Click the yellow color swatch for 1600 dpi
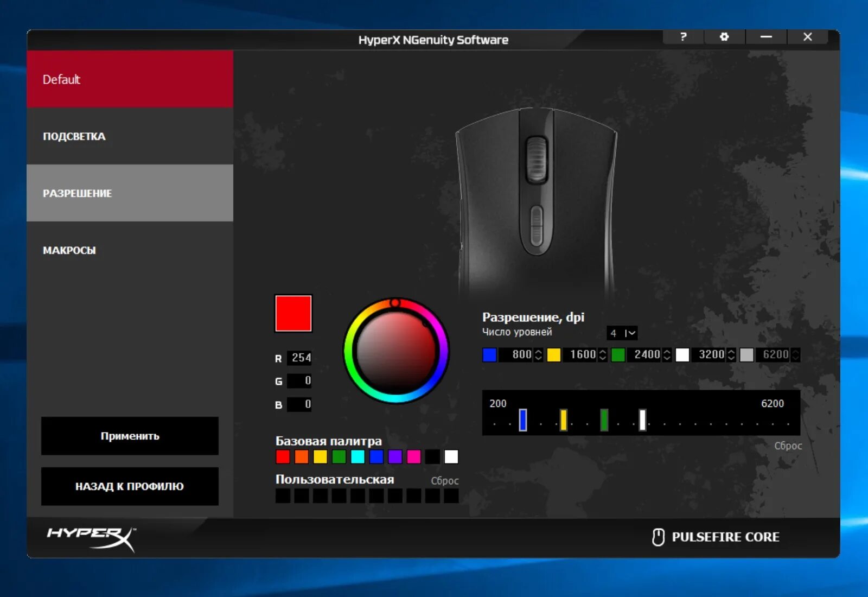 (554, 355)
